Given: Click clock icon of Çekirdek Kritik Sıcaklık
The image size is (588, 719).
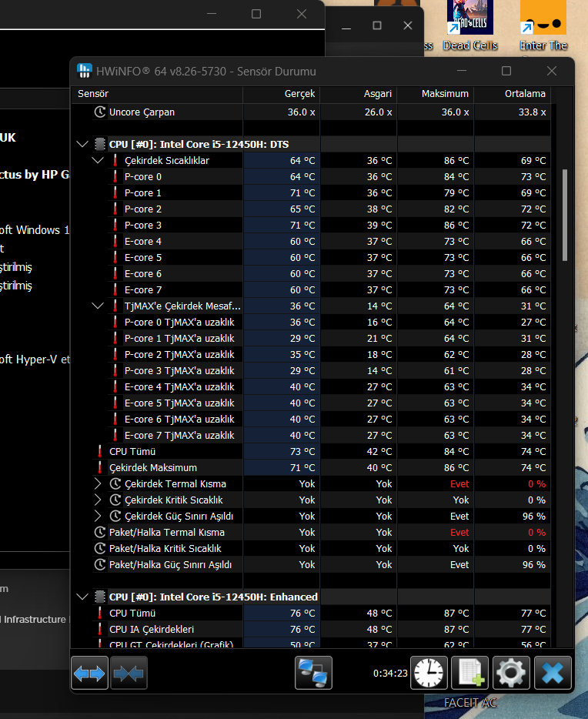Looking at the screenshot, I should point(115,500).
